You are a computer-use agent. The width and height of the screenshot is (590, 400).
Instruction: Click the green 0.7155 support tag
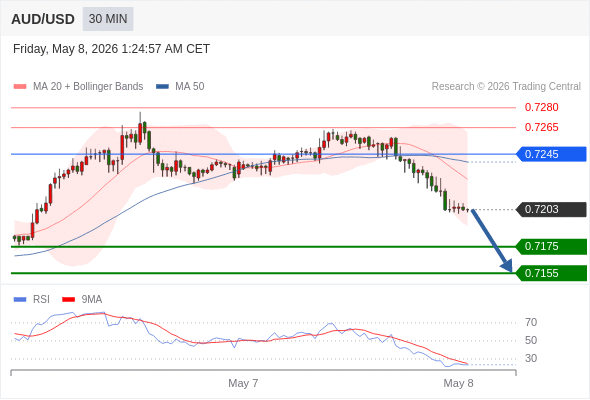[x=551, y=273]
